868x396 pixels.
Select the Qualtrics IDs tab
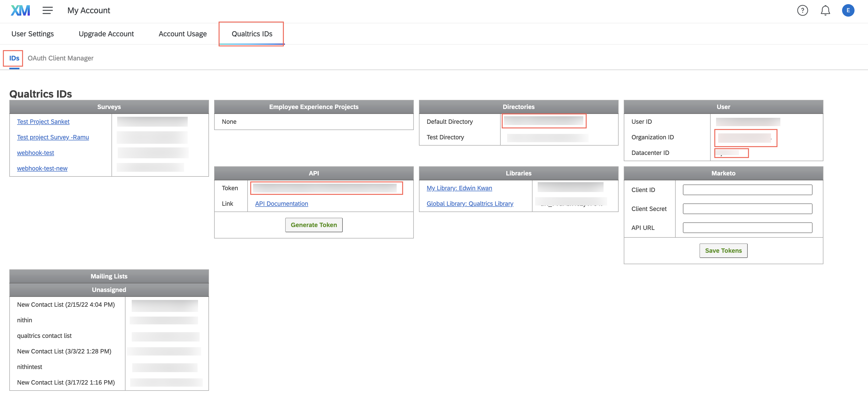252,34
